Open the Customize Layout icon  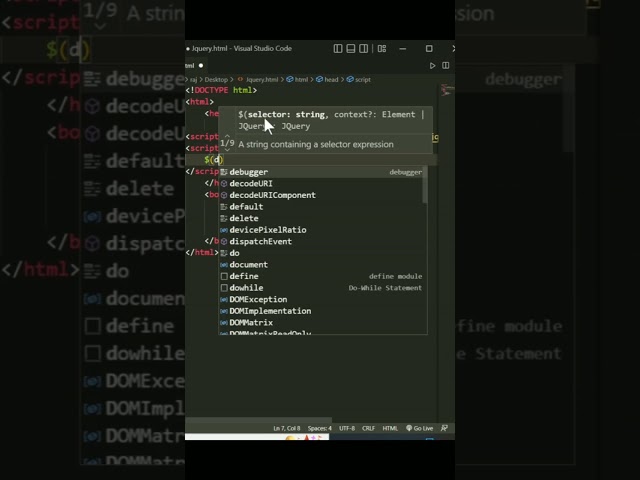tap(382, 49)
